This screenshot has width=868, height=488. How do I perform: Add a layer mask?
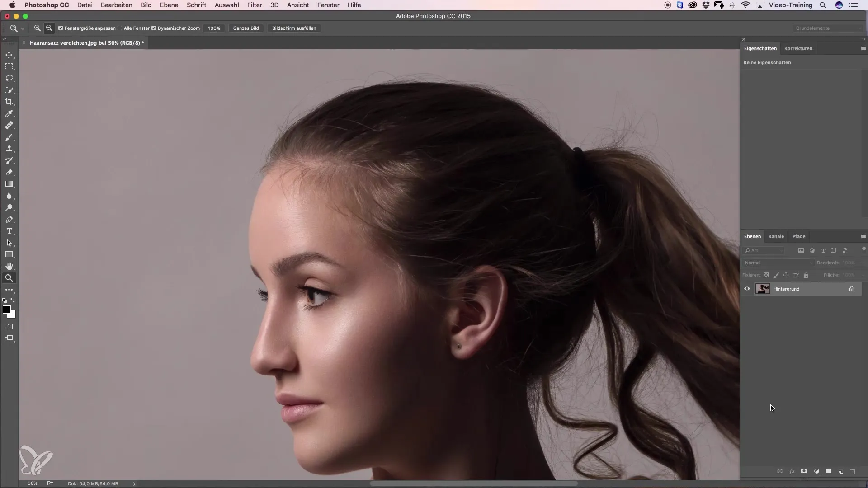point(804,471)
